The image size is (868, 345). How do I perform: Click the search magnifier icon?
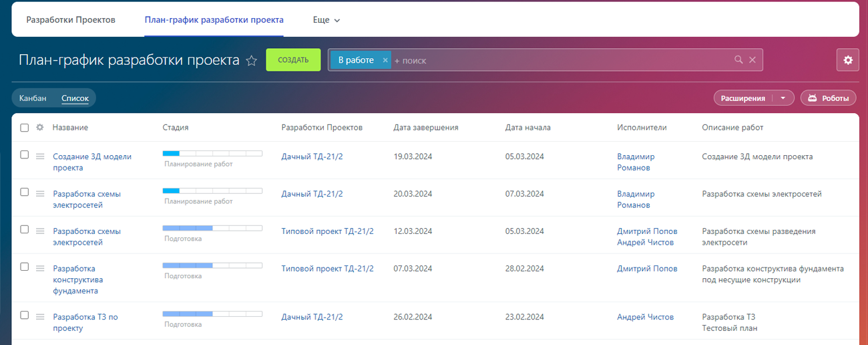738,60
